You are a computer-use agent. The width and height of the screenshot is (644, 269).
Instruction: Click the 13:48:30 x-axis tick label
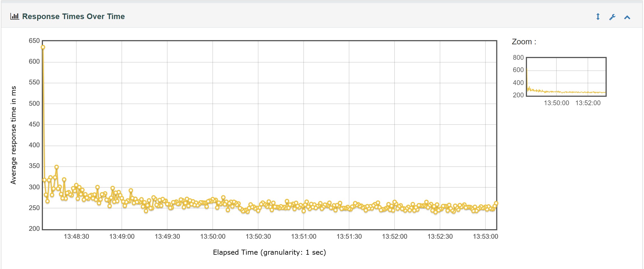76,236
